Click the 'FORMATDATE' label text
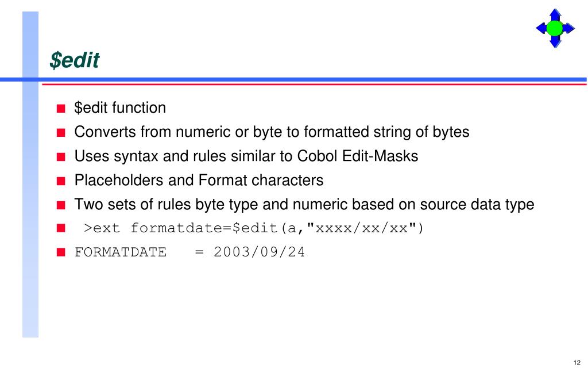Screen dimensions: 588x372 [x=121, y=252]
